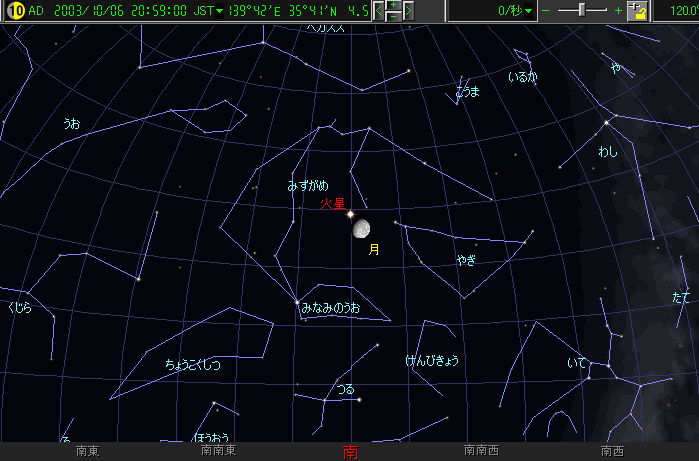699x461 pixels.
Task: Select the 南南西 direction tab
Action: coord(483,451)
